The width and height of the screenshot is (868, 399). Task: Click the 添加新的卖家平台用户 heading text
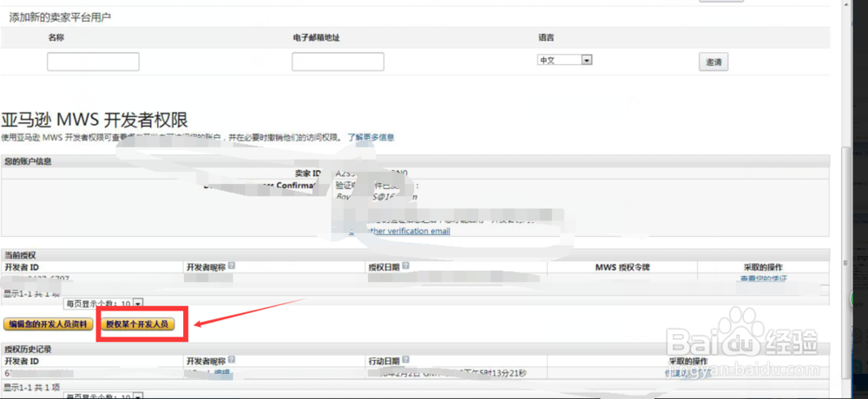tap(60, 17)
